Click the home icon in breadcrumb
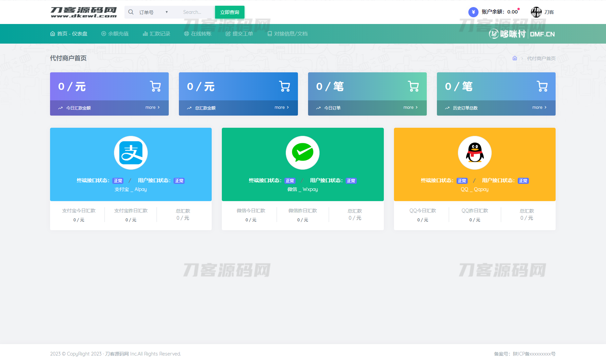 point(515,58)
